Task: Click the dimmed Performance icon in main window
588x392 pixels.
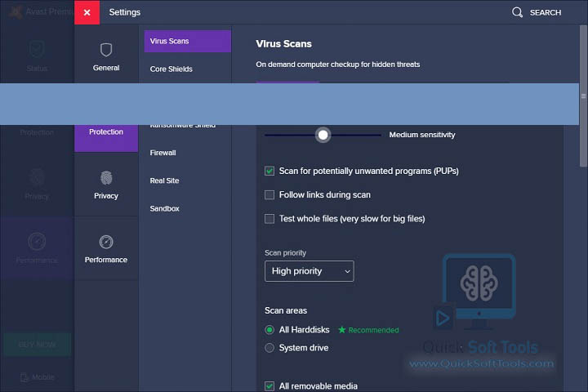Action: coord(37,242)
